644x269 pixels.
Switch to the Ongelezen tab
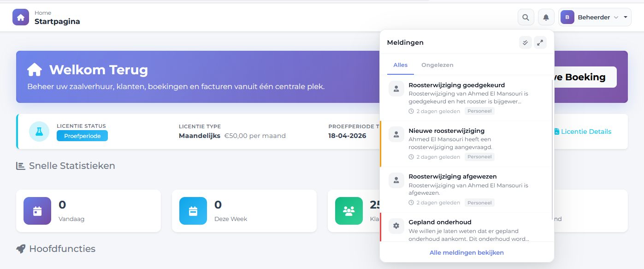click(x=437, y=65)
